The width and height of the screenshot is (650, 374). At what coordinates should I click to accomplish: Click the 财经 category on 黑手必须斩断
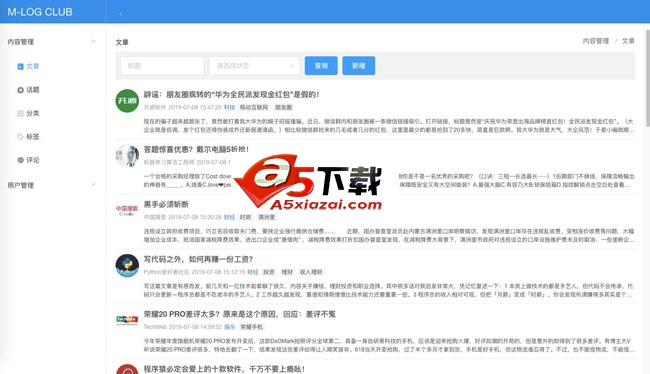[x=229, y=217]
